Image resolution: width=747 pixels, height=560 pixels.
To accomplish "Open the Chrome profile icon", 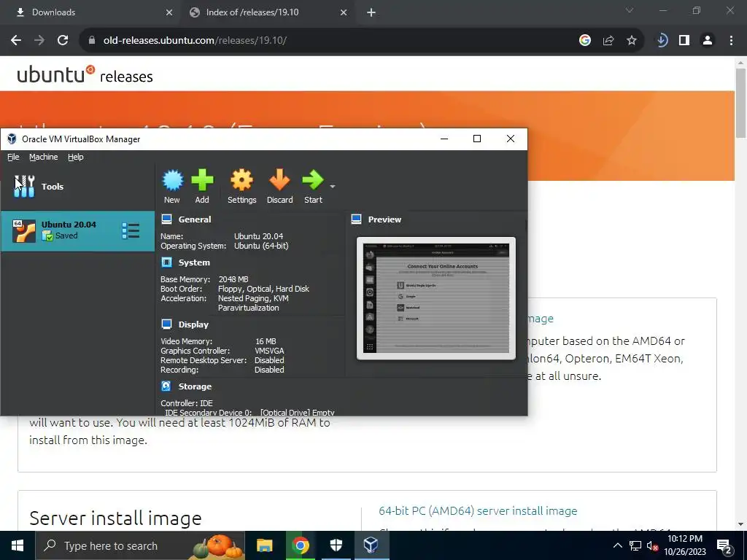I will pyautogui.click(x=708, y=41).
